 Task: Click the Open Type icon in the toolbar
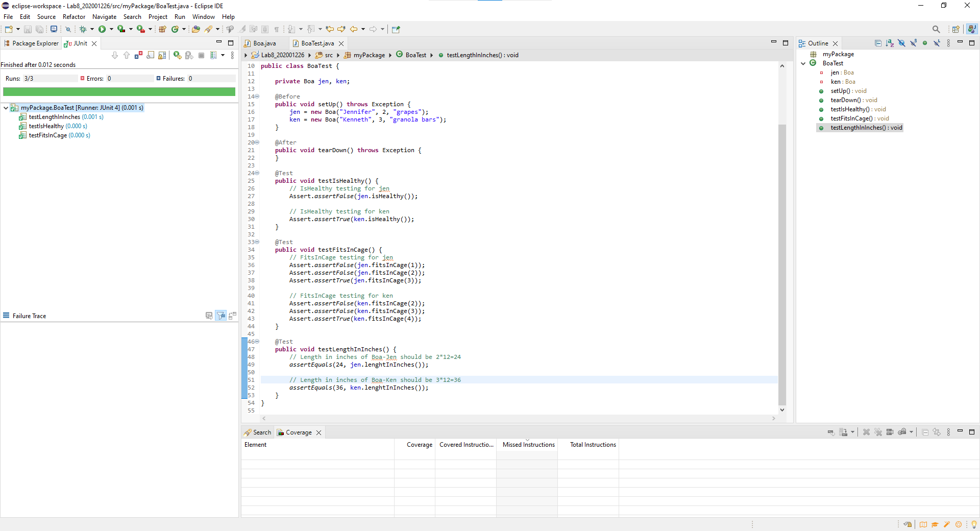coord(195,29)
